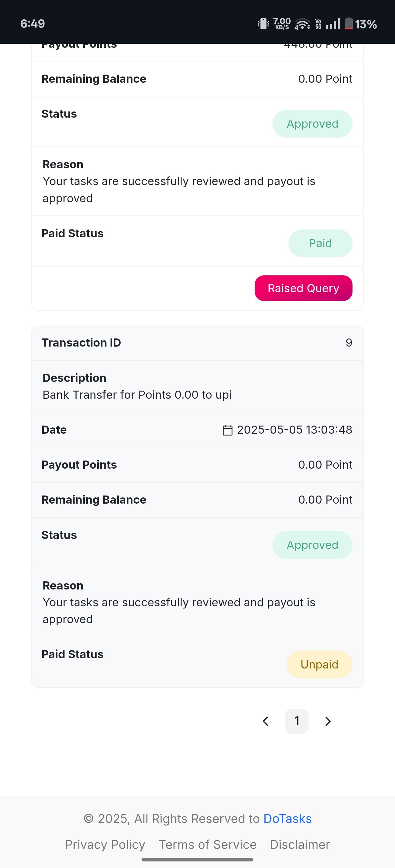Tap the date 2025-05-05 13:03:48
The height and width of the screenshot is (868, 395).
[294, 430]
